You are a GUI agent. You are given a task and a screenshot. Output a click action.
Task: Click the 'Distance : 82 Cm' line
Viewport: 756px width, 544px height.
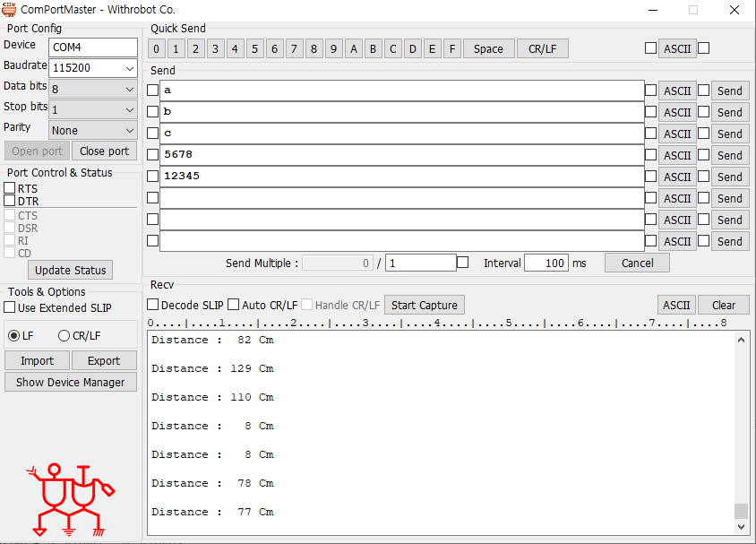(x=212, y=340)
